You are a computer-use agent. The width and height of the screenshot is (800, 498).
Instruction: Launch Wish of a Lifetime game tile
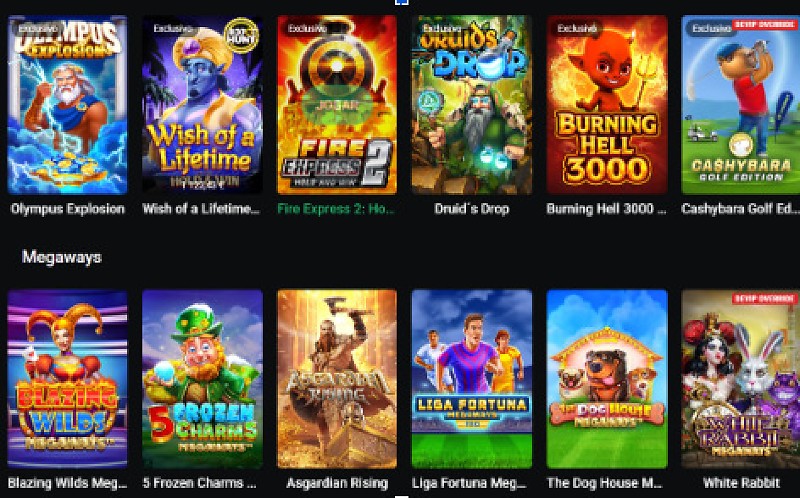click(202, 105)
